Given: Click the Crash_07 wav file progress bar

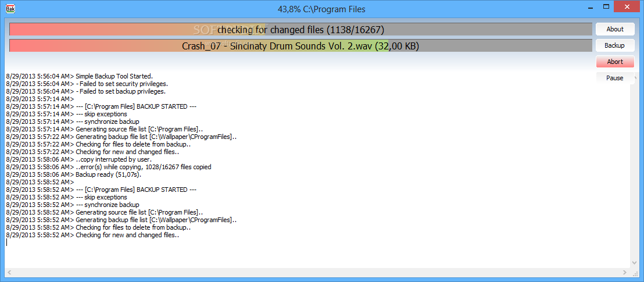Looking at the screenshot, I should pos(300,45).
